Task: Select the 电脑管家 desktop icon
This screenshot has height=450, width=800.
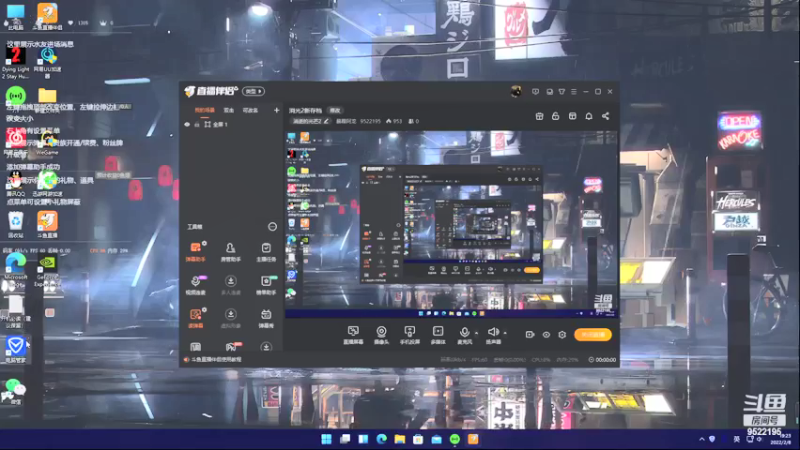Action: point(15,350)
